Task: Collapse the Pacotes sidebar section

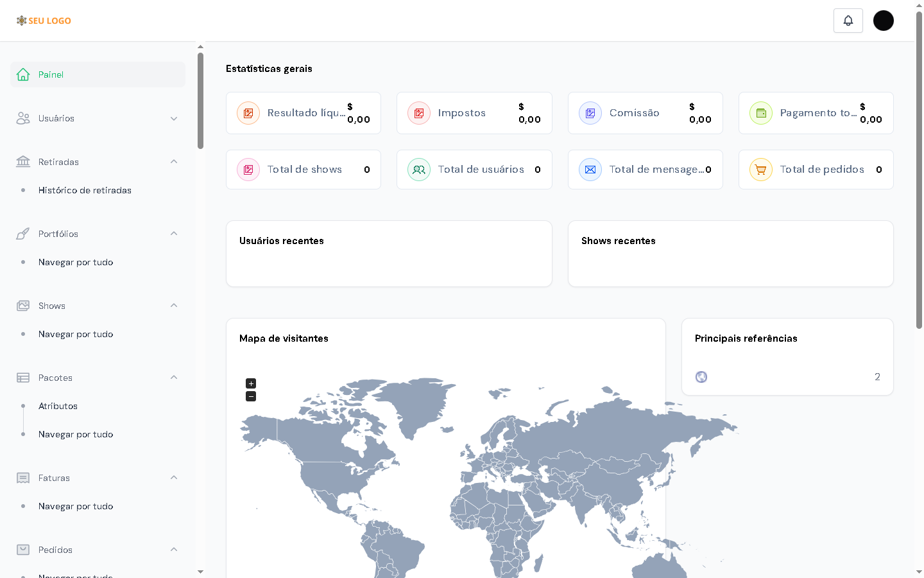Action: pyautogui.click(x=174, y=378)
